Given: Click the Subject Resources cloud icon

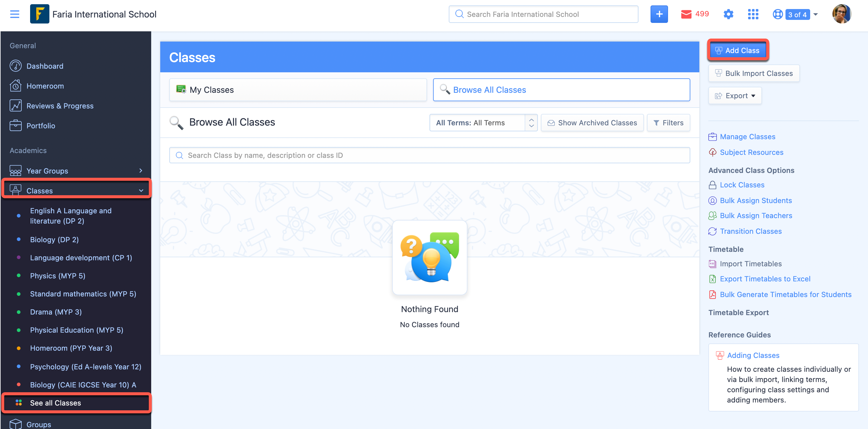Looking at the screenshot, I should click(712, 152).
